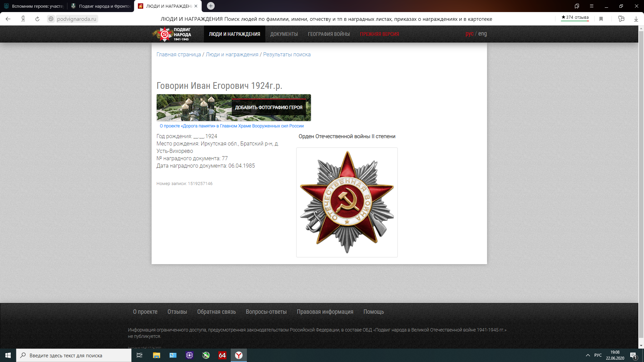Image resolution: width=644 pixels, height=362 pixels.
Task: Open the browser hamburger menu
Action: click(x=592, y=6)
